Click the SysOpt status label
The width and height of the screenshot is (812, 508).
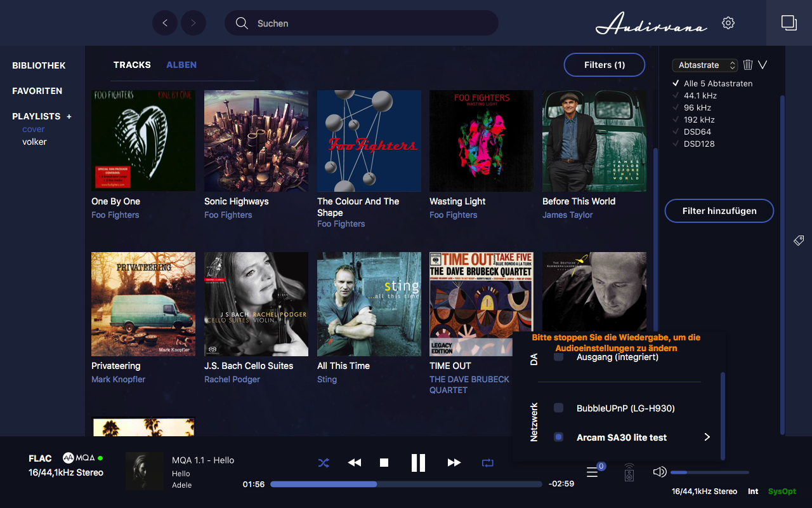(x=782, y=491)
